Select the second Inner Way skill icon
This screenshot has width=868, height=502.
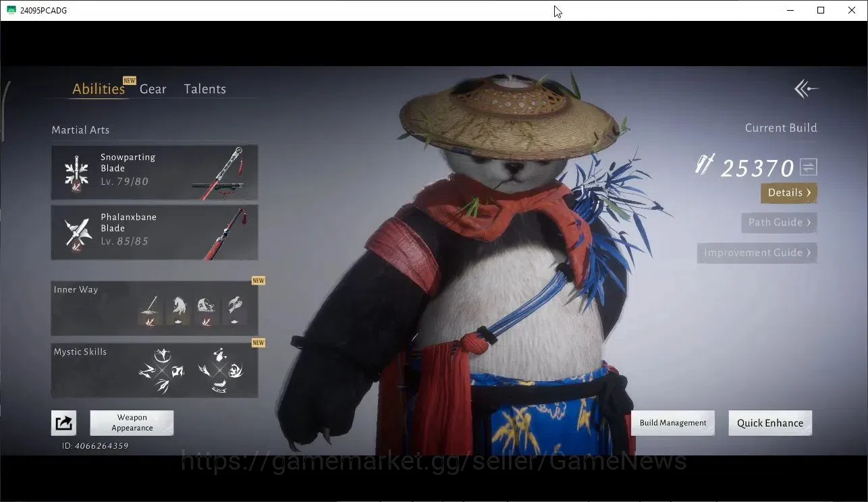click(178, 310)
